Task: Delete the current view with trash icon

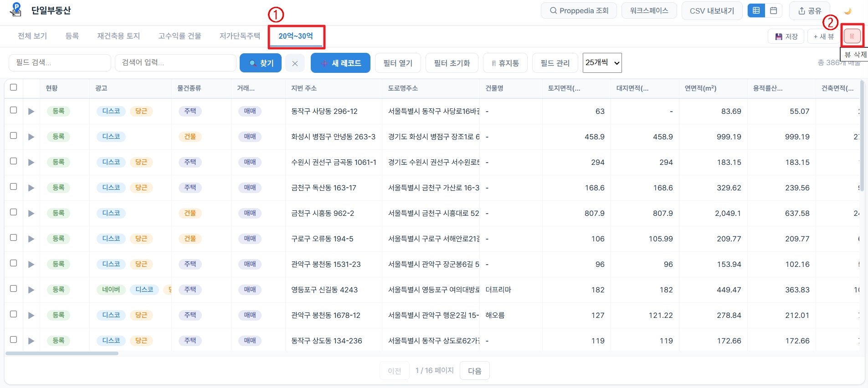Action: [852, 36]
